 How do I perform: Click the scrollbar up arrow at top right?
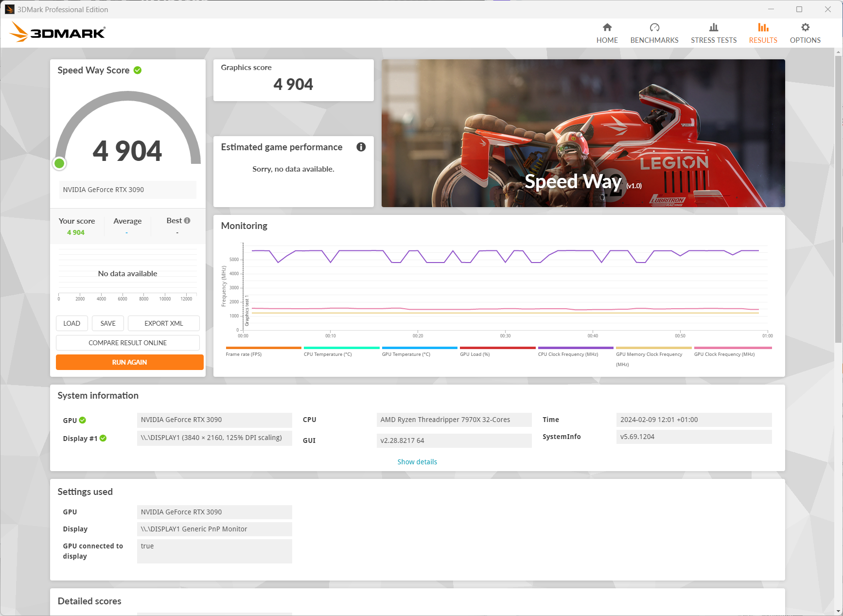(x=839, y=52)
